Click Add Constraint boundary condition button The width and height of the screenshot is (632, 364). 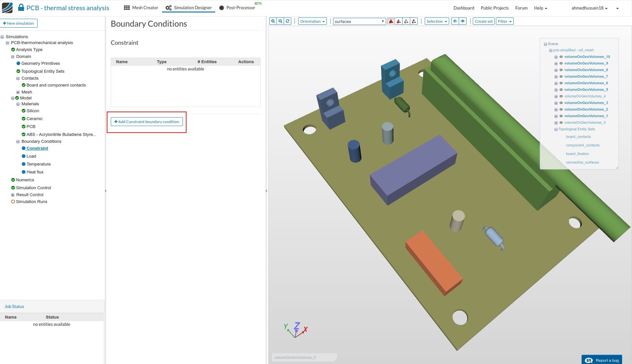click(x=147, y=122)
